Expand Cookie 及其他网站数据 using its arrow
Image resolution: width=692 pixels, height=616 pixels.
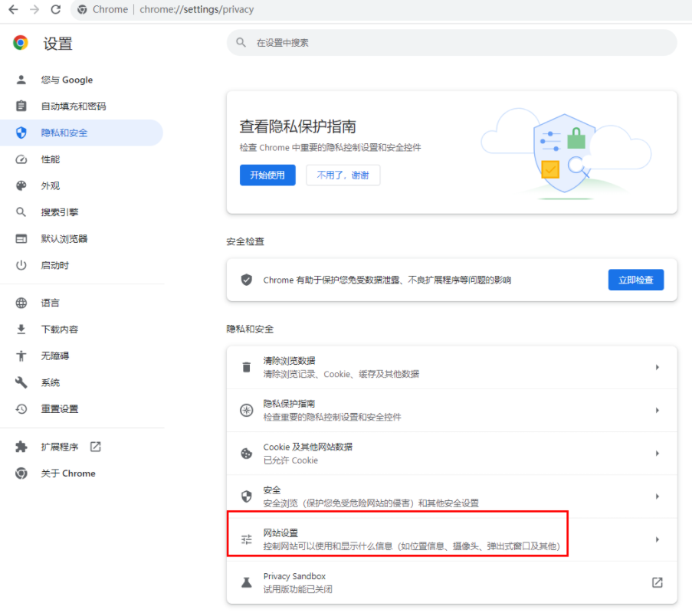pyautogui.click(x=658, y=453)
